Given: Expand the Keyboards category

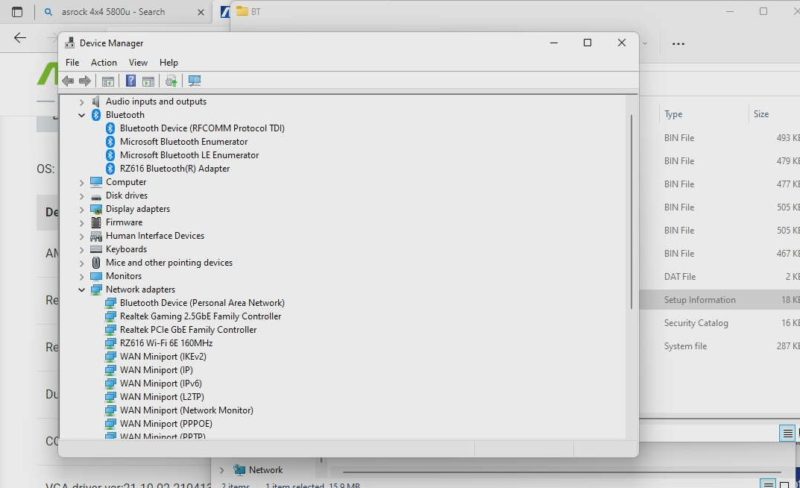Looking at the screenshot, I should pyautogui.click(x=82, y=249).
